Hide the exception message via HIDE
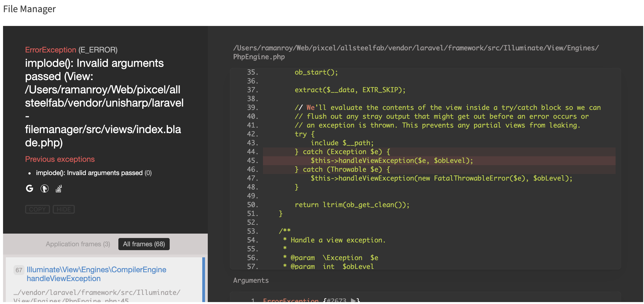The image size is (644, 304). tap(64, 209)
